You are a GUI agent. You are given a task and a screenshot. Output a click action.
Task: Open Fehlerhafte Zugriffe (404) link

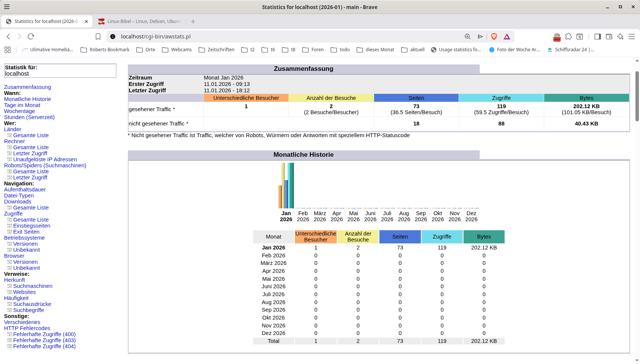pos(44,346)
